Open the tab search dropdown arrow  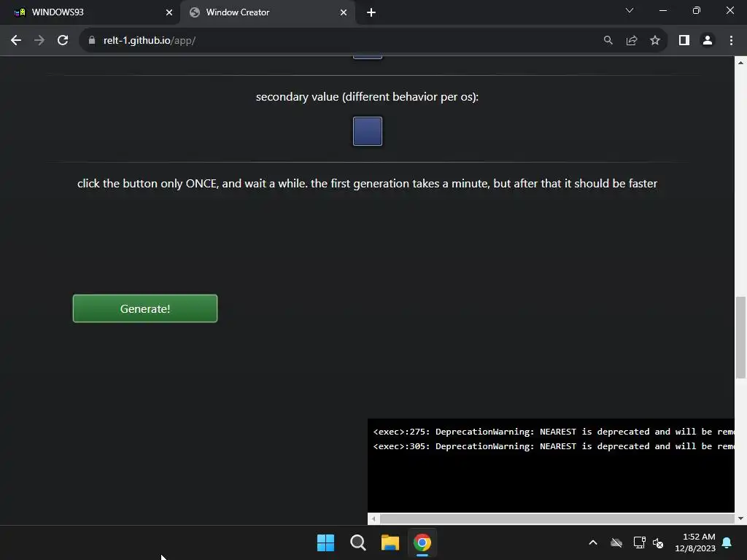(630, 10)
